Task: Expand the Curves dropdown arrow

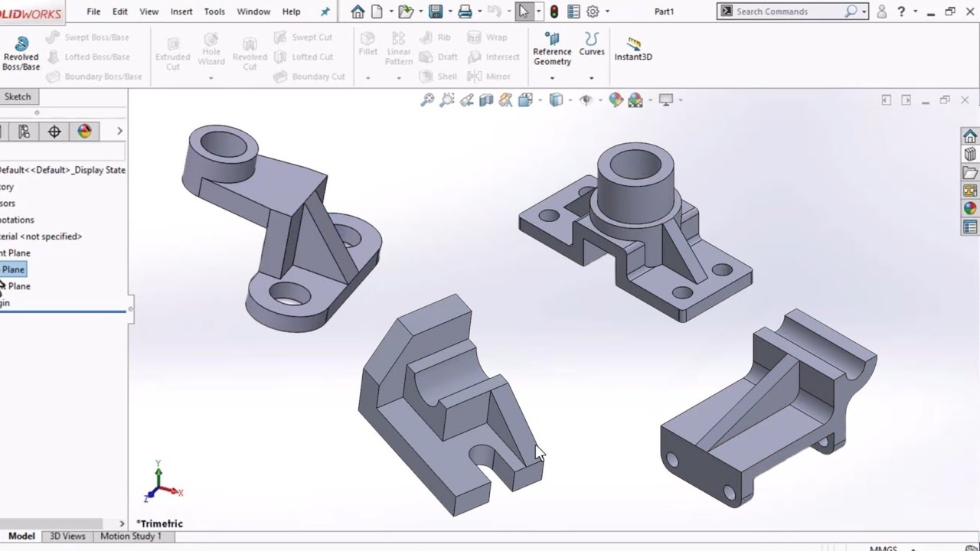Action: point(591,78)
